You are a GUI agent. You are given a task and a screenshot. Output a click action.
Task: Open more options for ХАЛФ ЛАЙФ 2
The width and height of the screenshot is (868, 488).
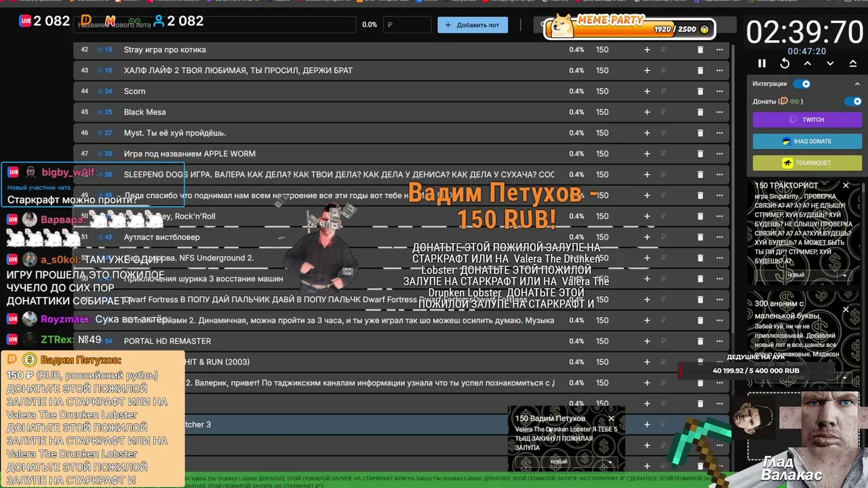coord(719,70)
